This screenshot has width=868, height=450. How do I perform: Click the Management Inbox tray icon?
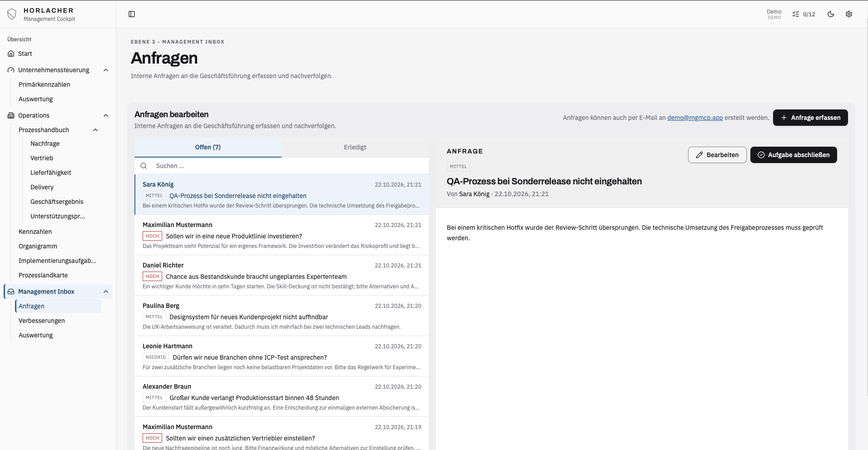click(11, 292)
